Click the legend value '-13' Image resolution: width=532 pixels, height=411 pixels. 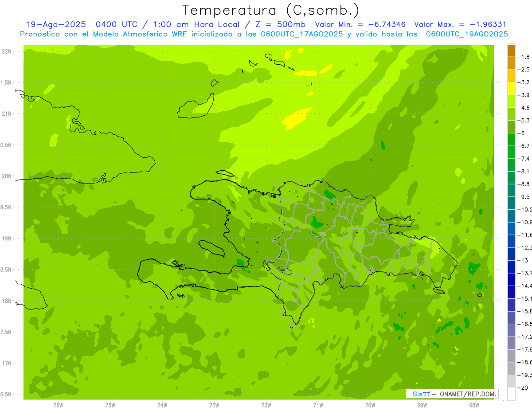tap(523, 260)
